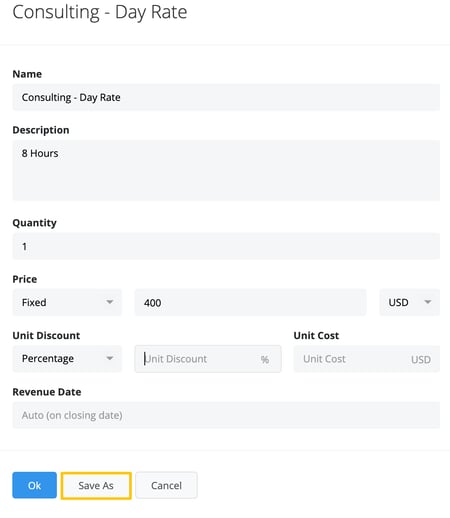Open the Revenue Date field
Image resolution: width=450 pixels, height=518 pixels.
click(x=226, y=415)
